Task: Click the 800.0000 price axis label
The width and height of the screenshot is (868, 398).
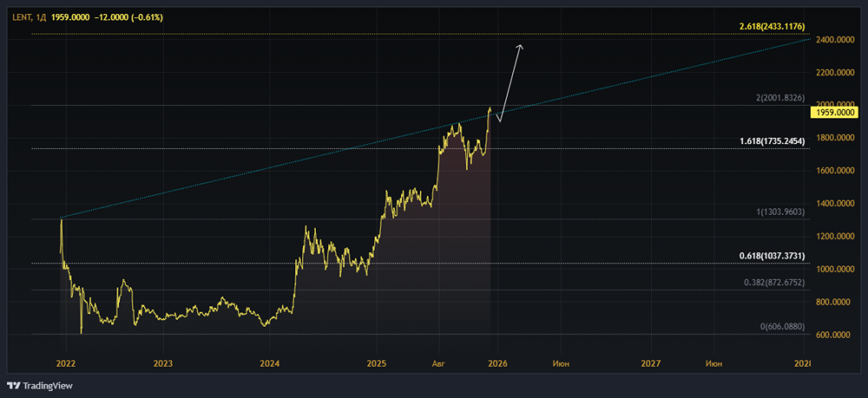Action: (835, 303)
